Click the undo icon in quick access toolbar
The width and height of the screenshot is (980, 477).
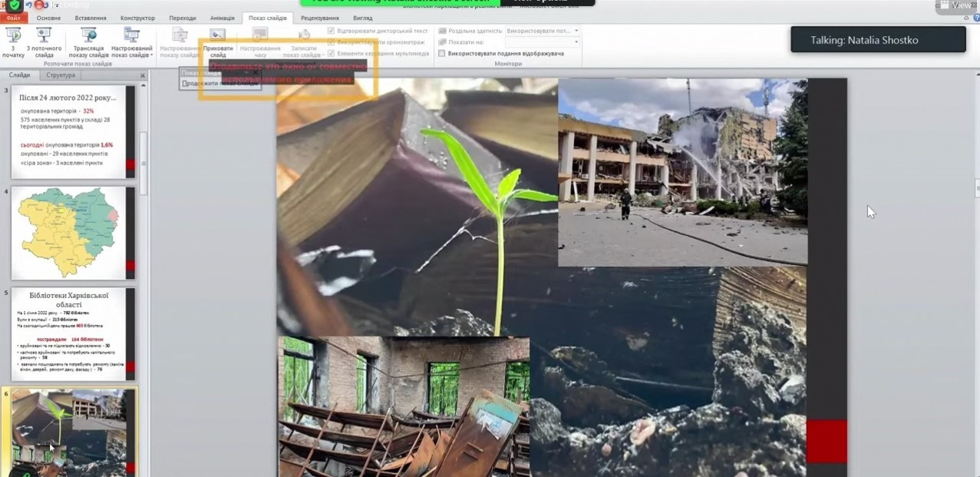(x=28, y=5)
